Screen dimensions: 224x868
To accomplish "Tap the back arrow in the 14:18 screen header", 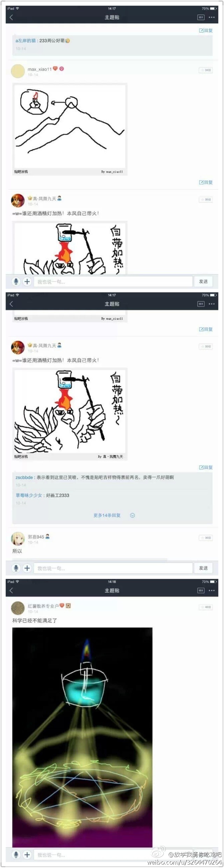I will coord(11,590).
